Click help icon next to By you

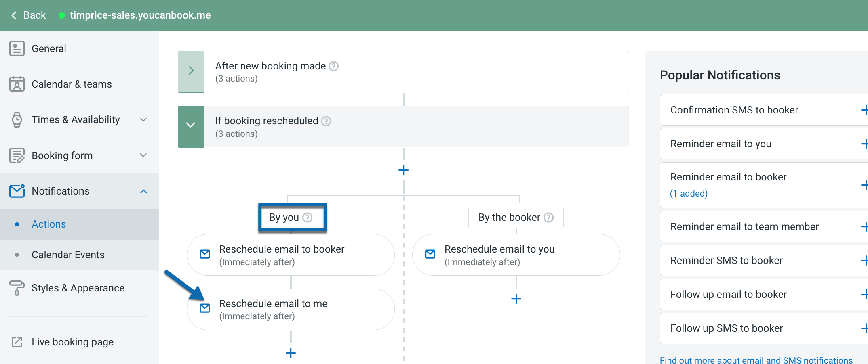[x=308, y=217]
